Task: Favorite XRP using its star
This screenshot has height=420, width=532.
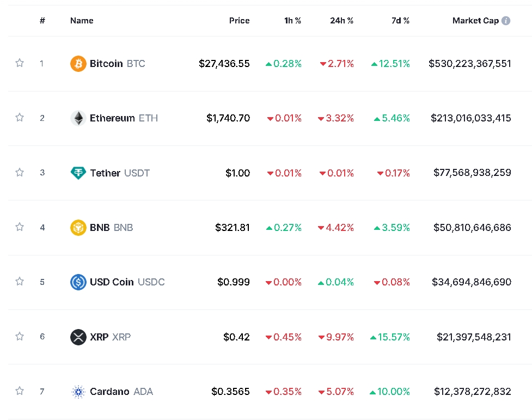Action: (x=20, y=336)
